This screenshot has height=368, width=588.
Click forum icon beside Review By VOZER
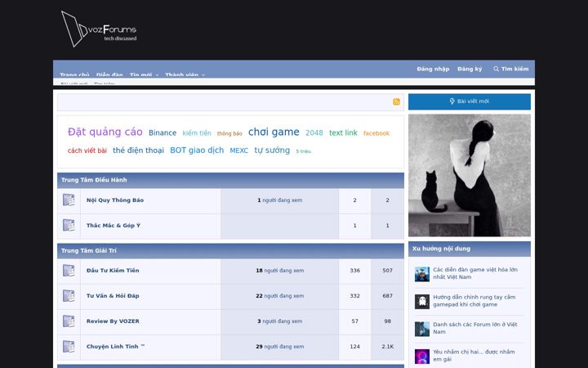[x=69, y=321]
